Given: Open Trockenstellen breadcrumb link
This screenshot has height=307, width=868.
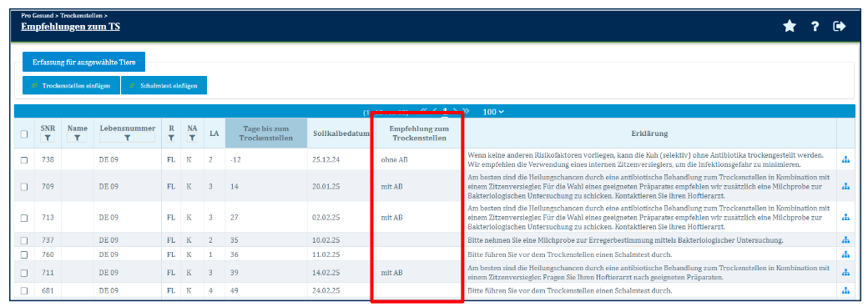Looking at the screenshot, I should pos(82,16).
